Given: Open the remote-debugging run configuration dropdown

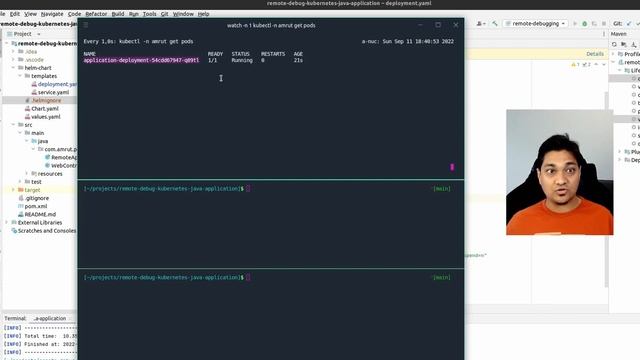Looking at the screenshot, I should [x=536, y=24].
